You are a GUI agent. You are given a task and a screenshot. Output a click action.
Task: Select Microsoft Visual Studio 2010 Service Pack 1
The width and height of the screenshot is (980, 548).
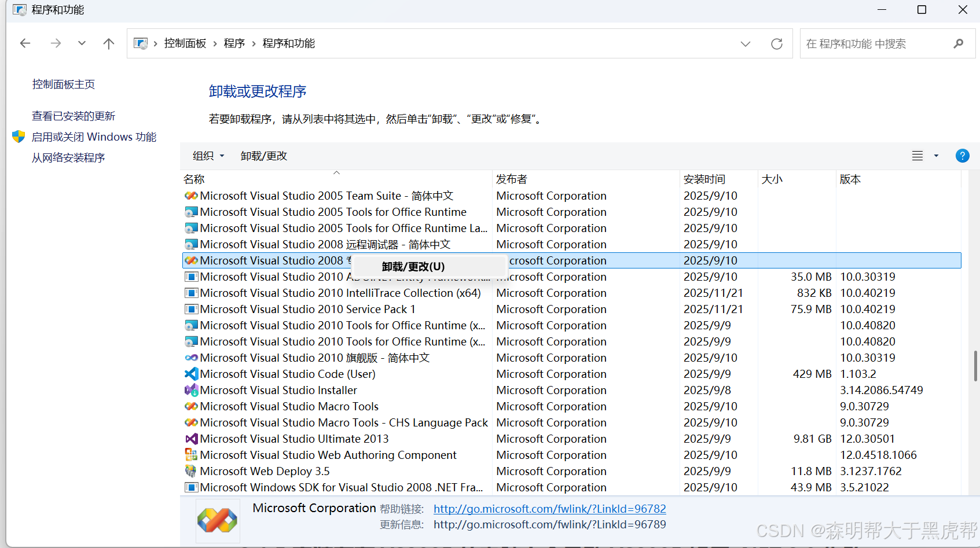coord(308,309)
